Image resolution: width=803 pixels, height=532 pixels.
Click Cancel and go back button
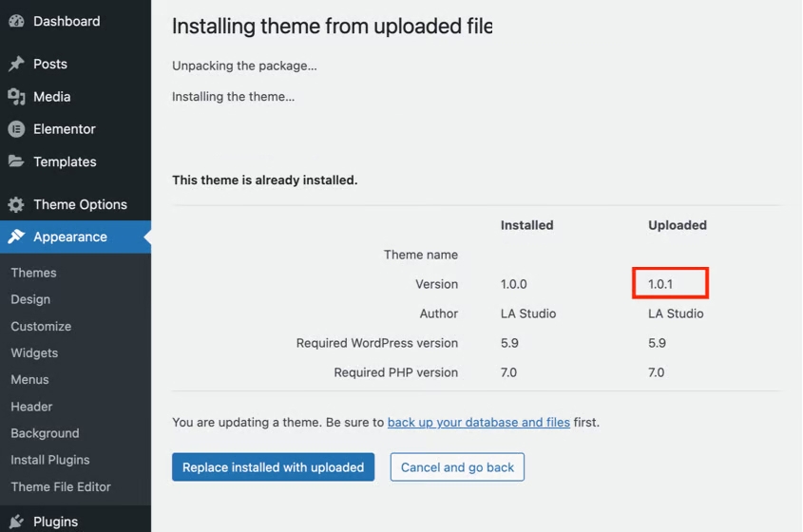[x=457, y=467]
